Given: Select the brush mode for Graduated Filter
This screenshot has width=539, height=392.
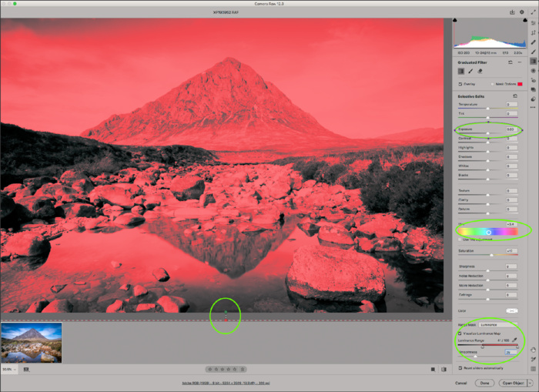Looking at the screenshot, I should 471,71.
